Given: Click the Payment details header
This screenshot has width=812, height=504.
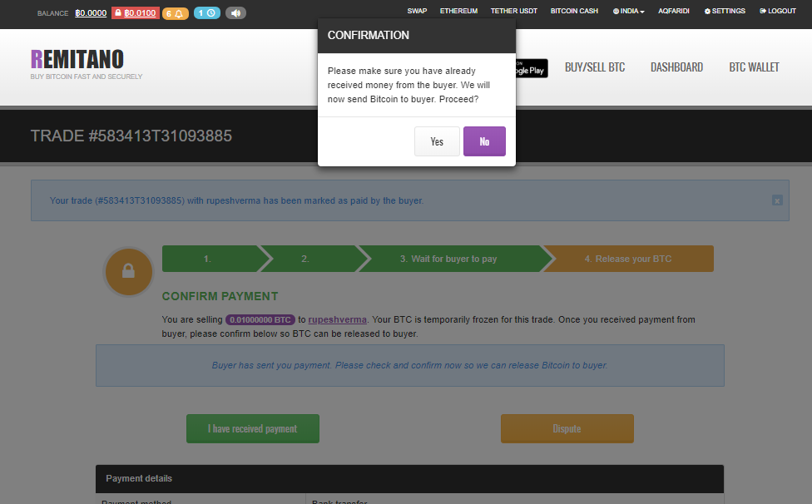Looking at the screenshot, I should pos(409,479).
